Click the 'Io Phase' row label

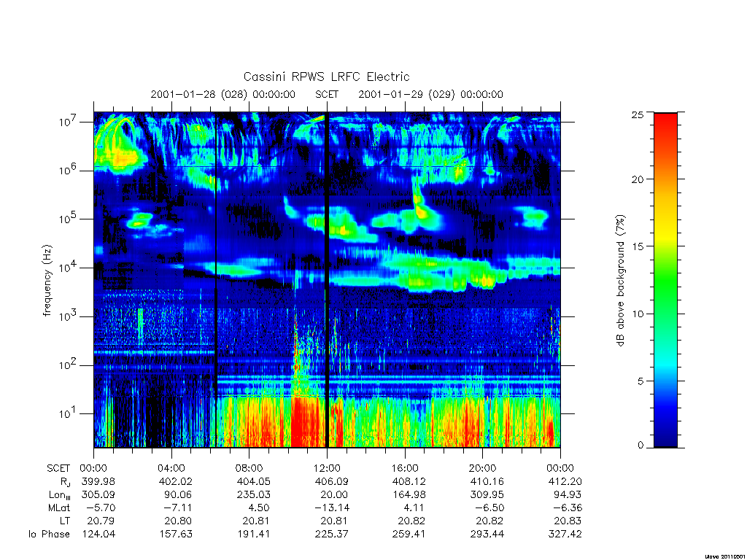tap(49, 534)
